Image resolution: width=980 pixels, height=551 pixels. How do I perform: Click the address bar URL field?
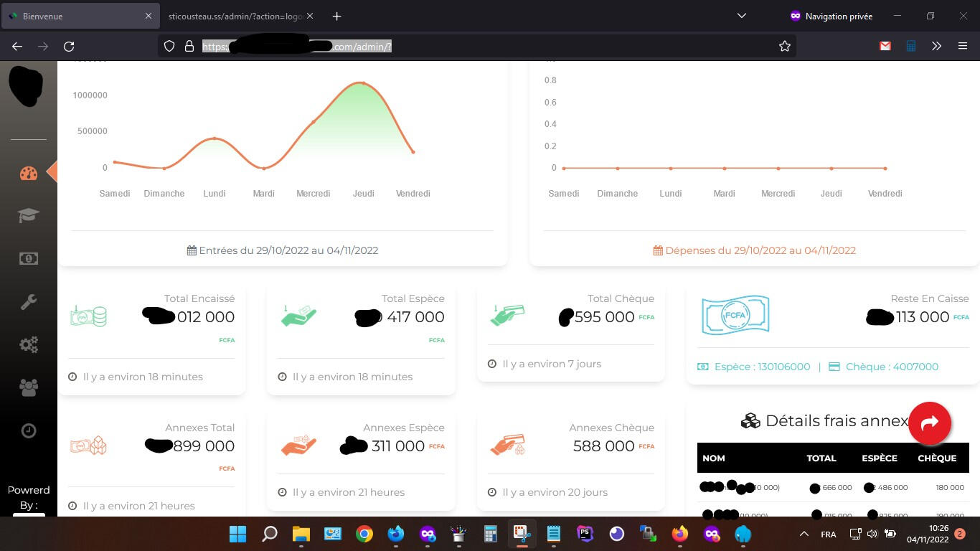pyautogui.click(x=473, y=46)
